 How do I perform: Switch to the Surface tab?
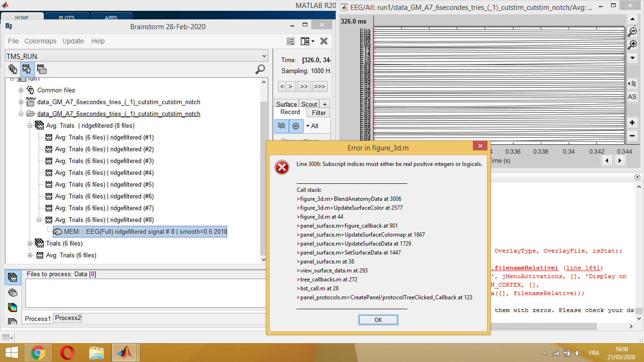coord(286,104)
